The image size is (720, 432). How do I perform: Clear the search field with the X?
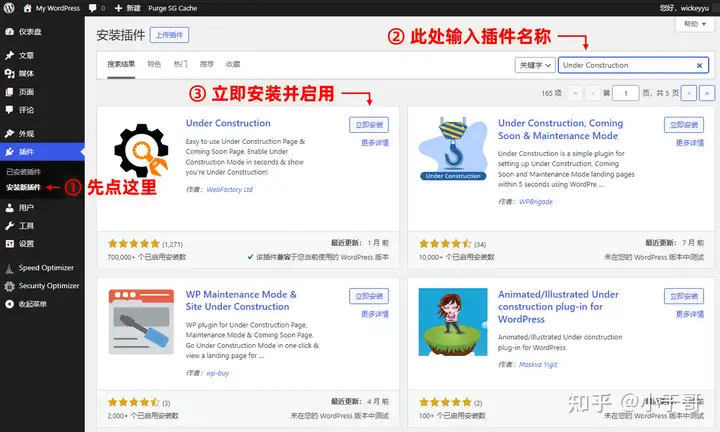tap(699, 66)
